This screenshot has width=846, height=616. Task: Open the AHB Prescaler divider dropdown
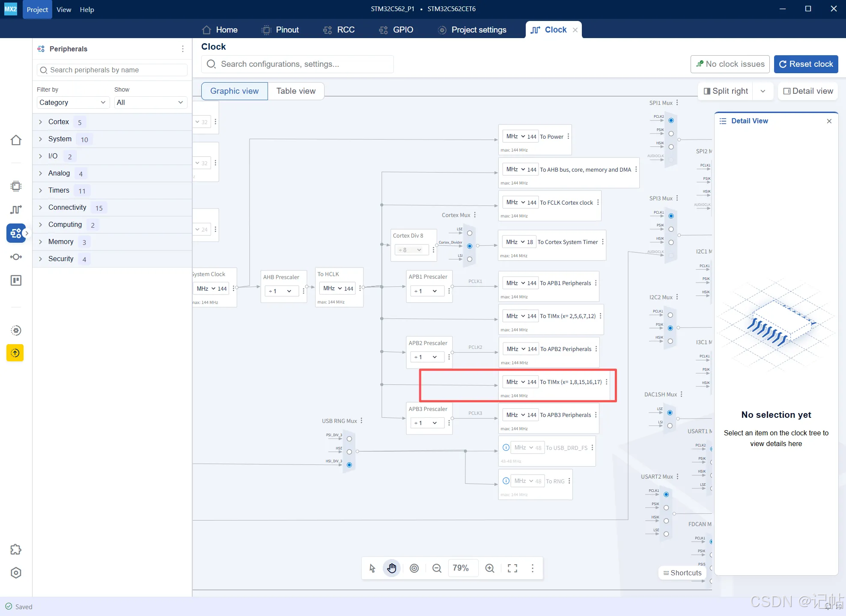pos(281,291)
